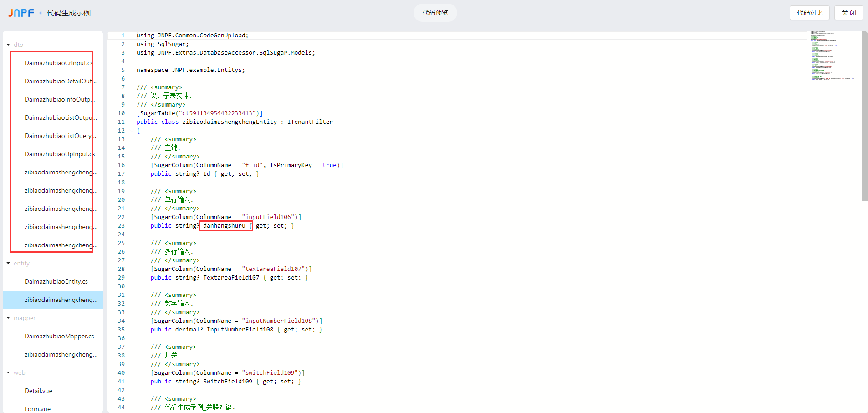The image size is (868, 413).
Task: Open DaimazhubiaoInfoOutput file
Action: point(59,99)
